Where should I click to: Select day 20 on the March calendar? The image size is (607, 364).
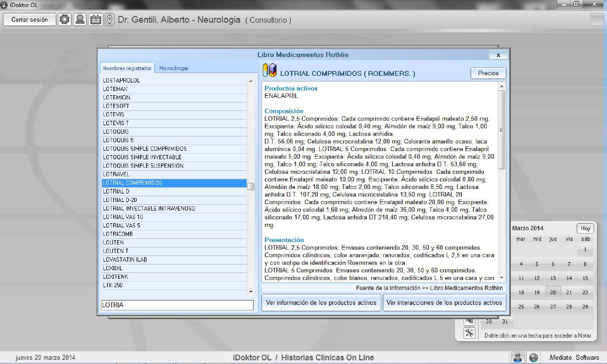(553, 292)
